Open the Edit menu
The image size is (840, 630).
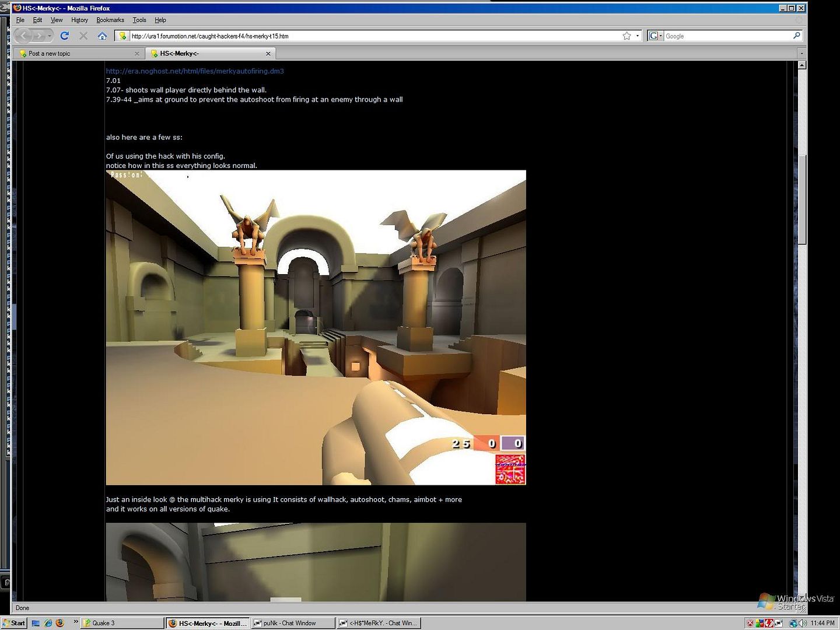[x=37, y=20]
